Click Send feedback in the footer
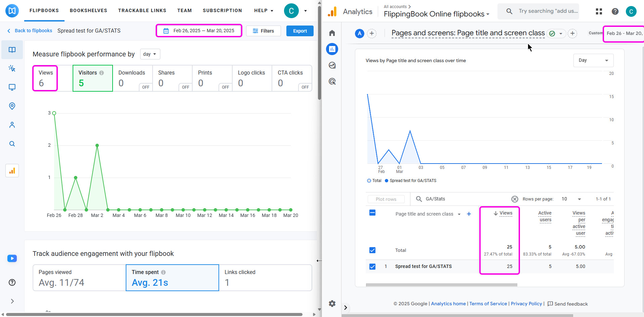The image size is (644, 317). [568, 304]
